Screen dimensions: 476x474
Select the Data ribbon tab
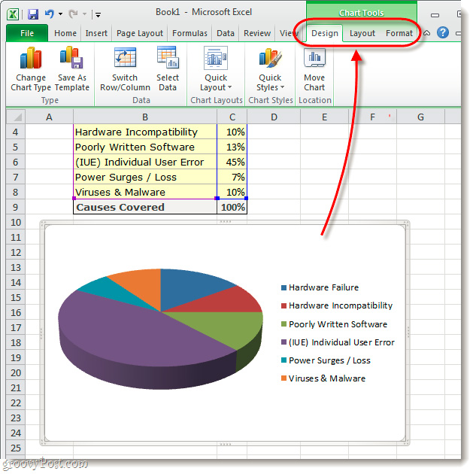click(226, 33)
